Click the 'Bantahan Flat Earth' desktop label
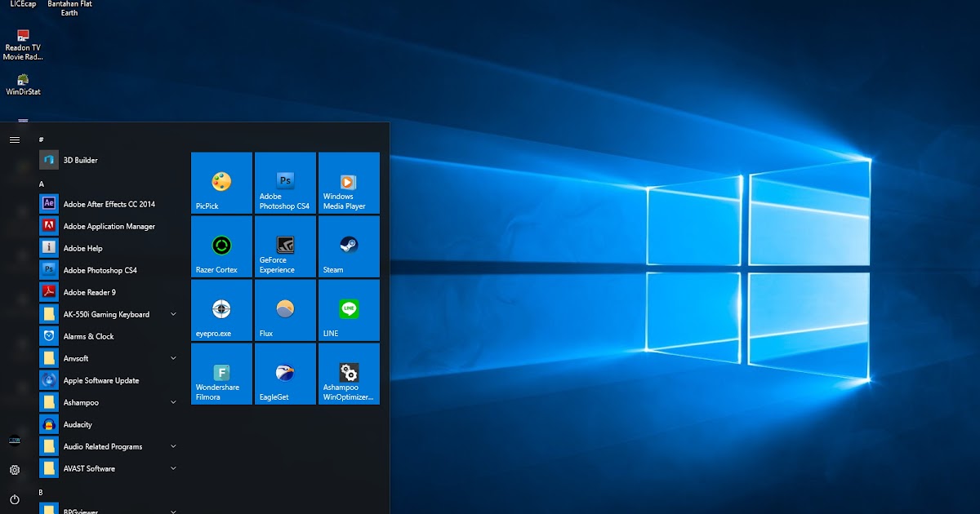This screenshot has height=514, width=980. pos(70,8)
